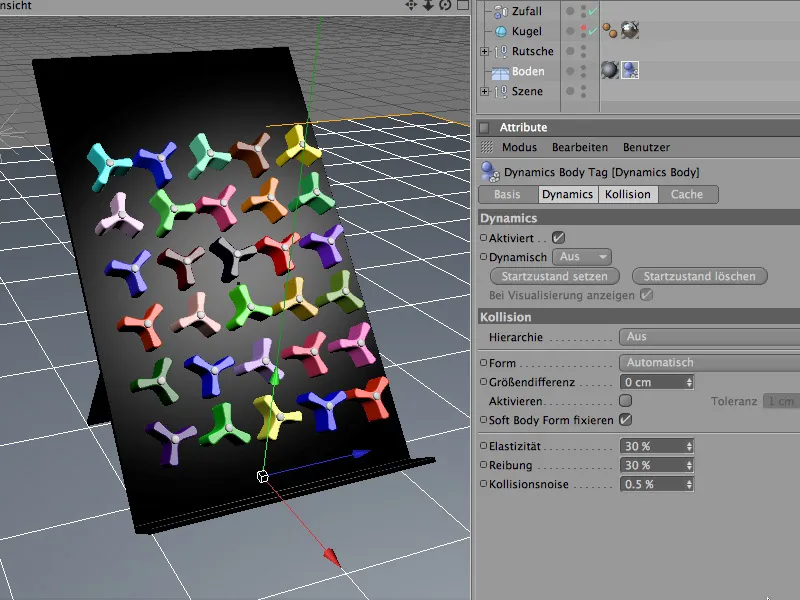The width and height of the screenshot is (800, 600).
Task: Toggle the Aktiviert checkbox under Dynamics
Action: coord(559,238)
